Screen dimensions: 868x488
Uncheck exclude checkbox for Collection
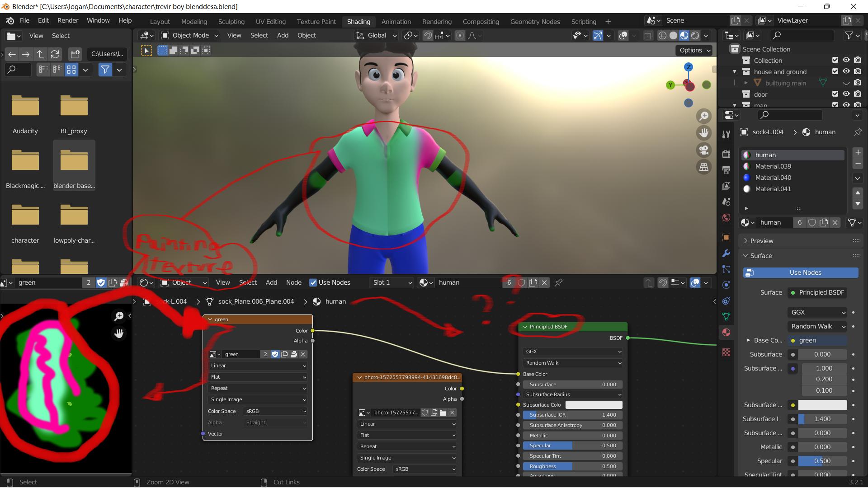point(835,60)
